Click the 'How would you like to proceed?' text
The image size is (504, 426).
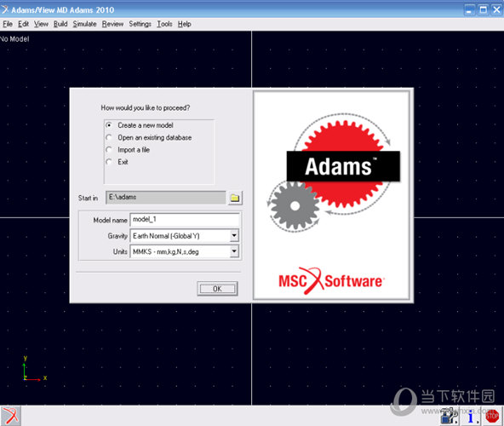point(146,108)
